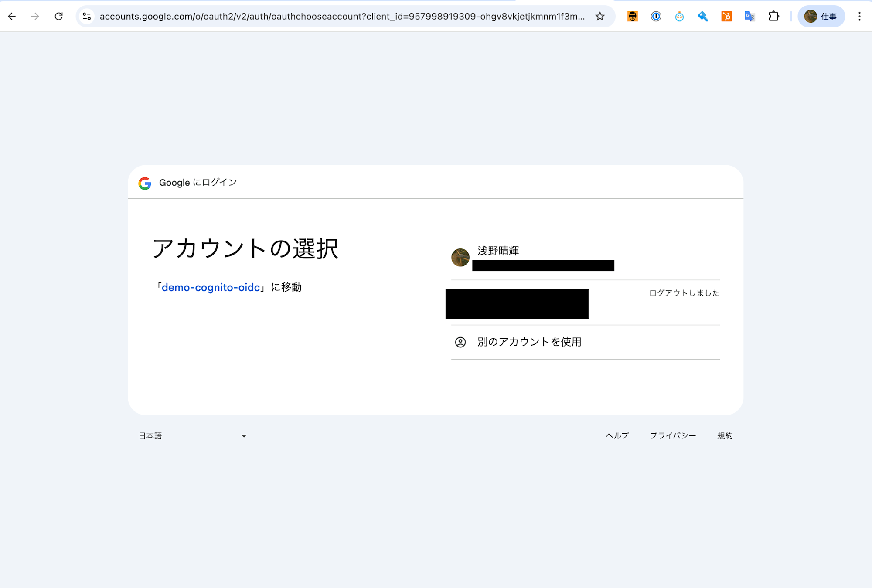Open the Extensions puzzle menu
This screenshot has height=588, width=872.
[x=773, y=17]
